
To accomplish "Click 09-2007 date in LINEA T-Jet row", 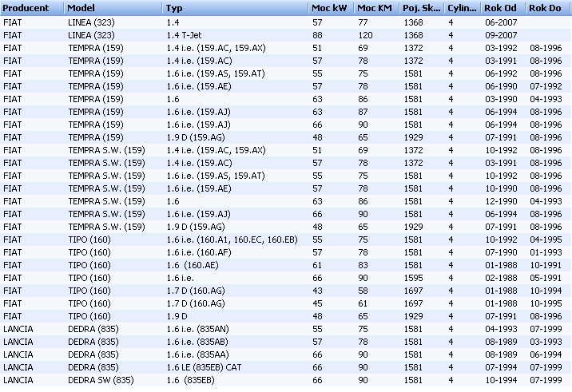I will coord(501,35).
